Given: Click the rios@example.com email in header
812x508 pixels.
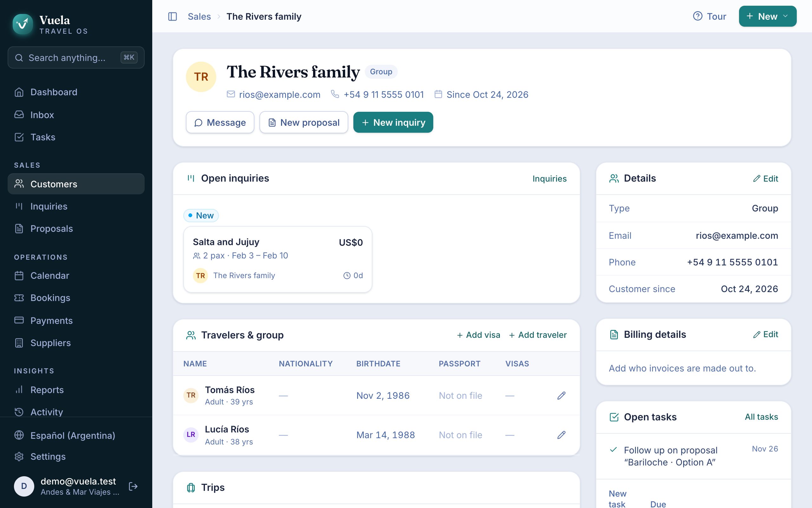Looking at the screenshot, I should tap(279, 94).
